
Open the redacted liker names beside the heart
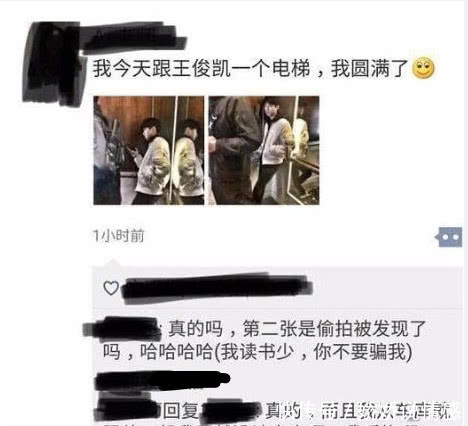point(217,288)
